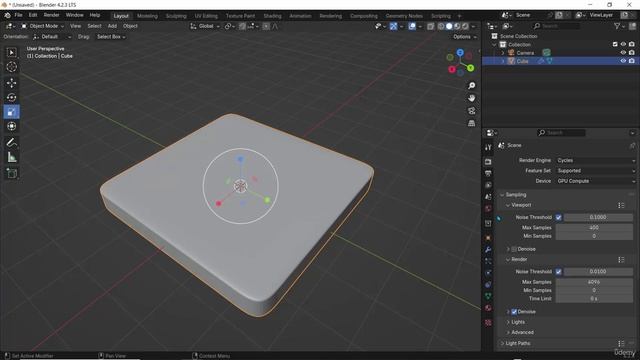Open the Physics properties tab
This screenshot has width=640, height=360.
point(488,273)
